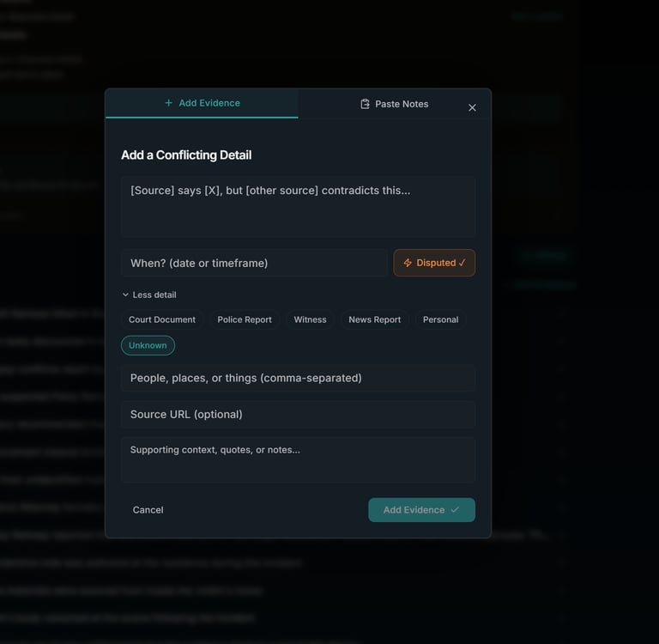Close the Add Evidence dialog
Viewport: 659px width, 644px height.
pyautogui.click(x=472, y=107)
